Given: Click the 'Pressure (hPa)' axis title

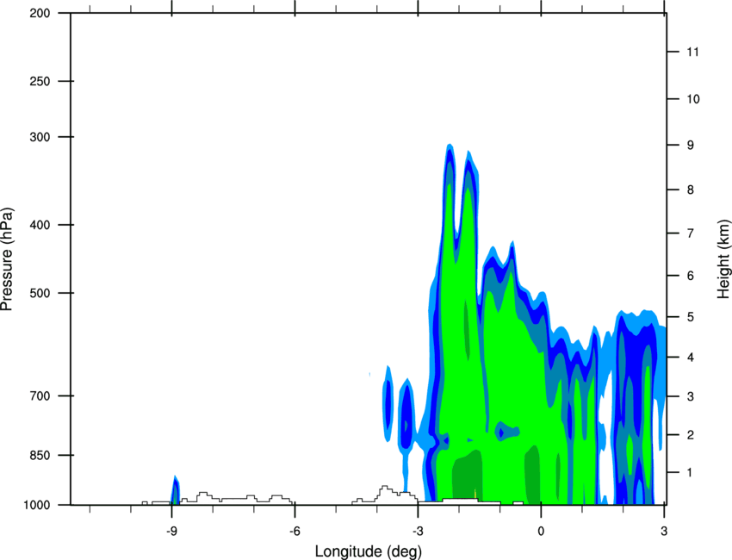Looking at the screenshot, I should coord(7,259).
